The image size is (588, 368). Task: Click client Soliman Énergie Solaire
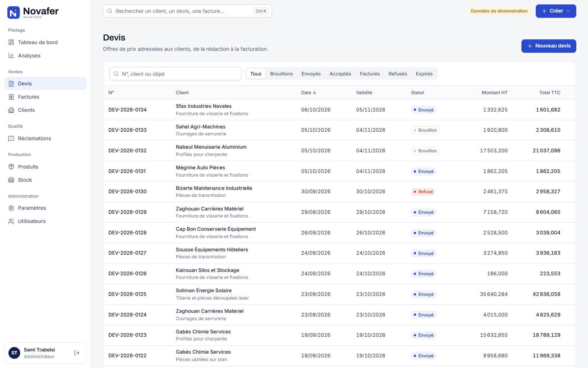[x=204, y=290]
